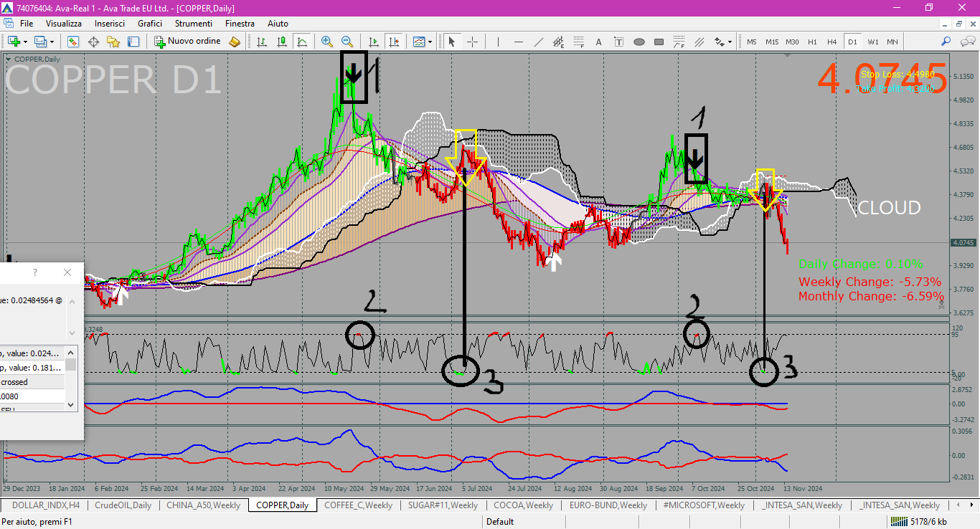980x529 pixels.
Task: Open the Visualizza menu
Action: [x=64, y=24]
